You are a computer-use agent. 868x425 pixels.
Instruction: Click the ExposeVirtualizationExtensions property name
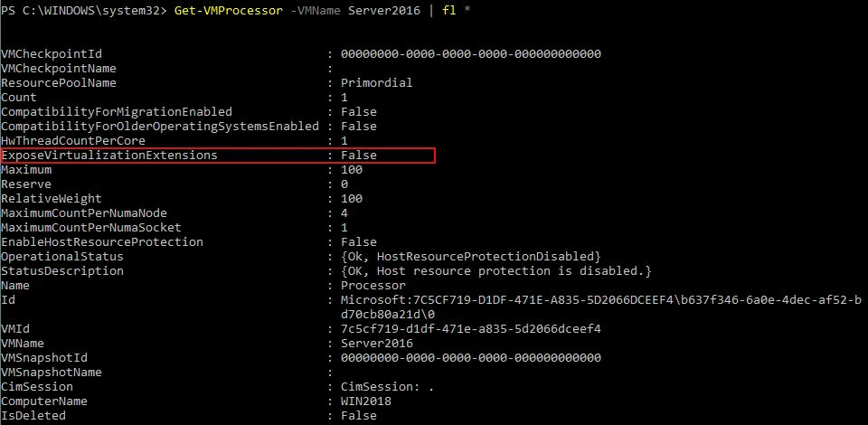(x=109, y=156)
